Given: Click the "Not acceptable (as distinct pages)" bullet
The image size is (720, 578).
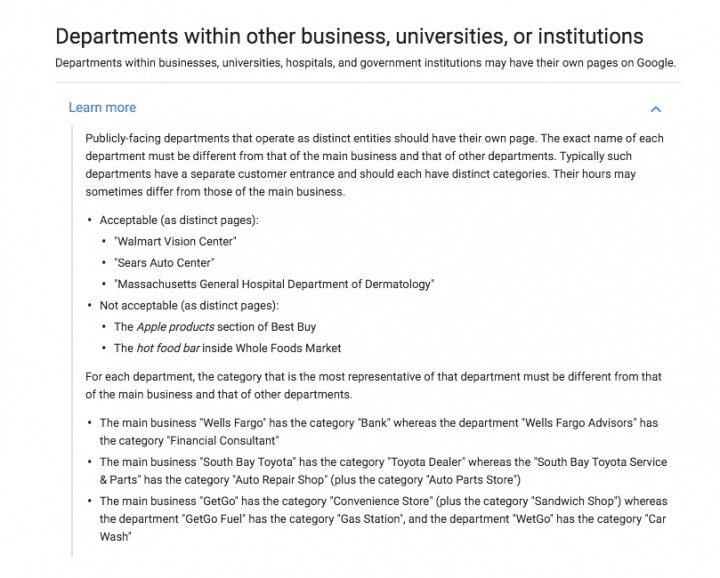Looking at the screenshot, I should tap(189, 306).
